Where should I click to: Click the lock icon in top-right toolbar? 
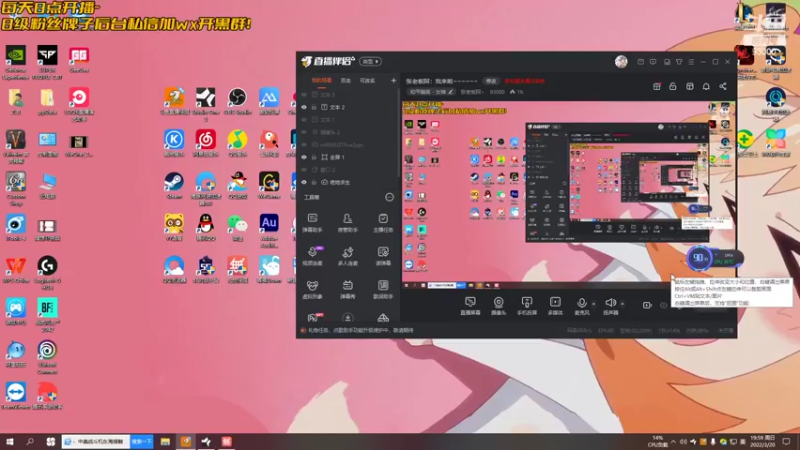673,86
